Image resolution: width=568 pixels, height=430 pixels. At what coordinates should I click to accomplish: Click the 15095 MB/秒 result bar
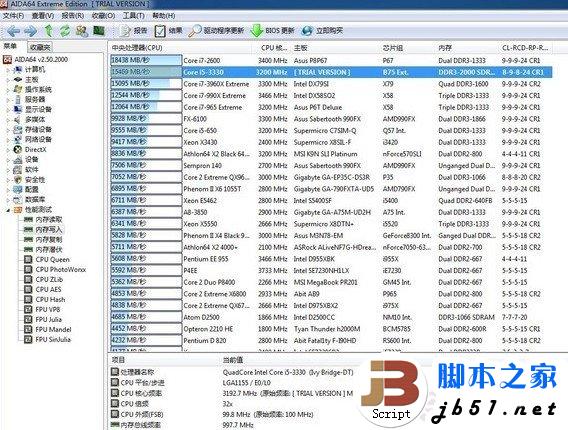coord(146,84)
